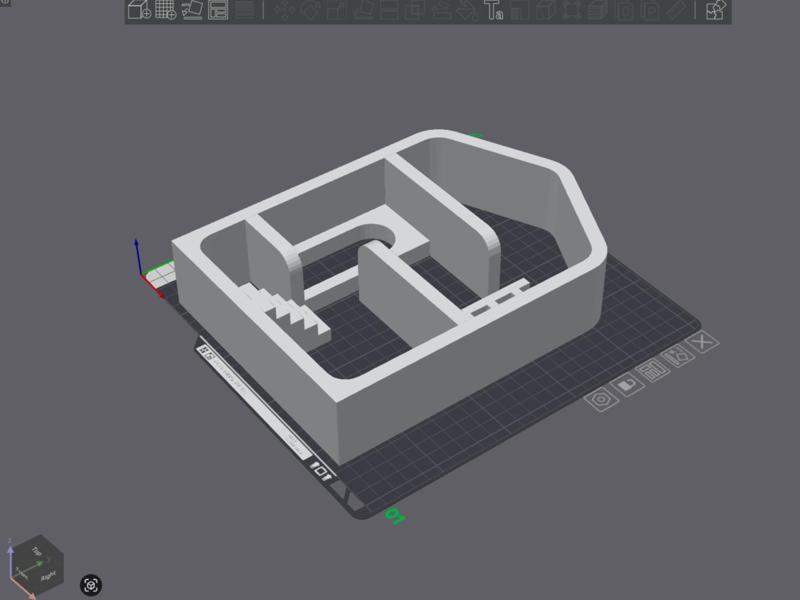
Task: Click the Arrange all objects icon
Action: pyautogui.click(x=218, y=9)
